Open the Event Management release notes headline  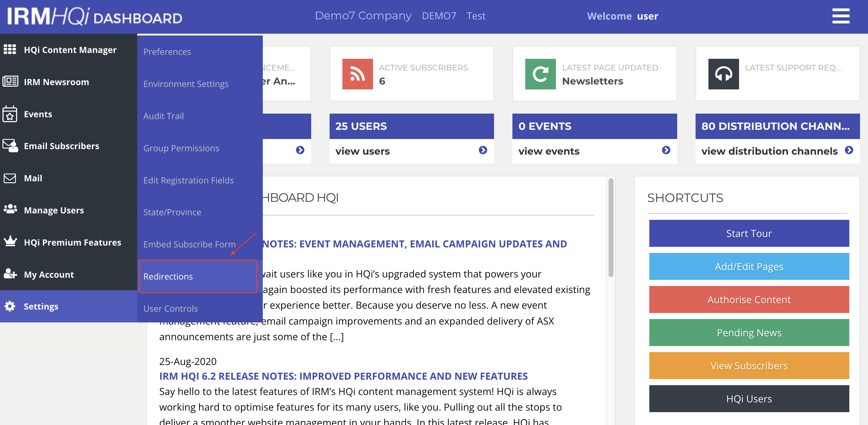414,243
